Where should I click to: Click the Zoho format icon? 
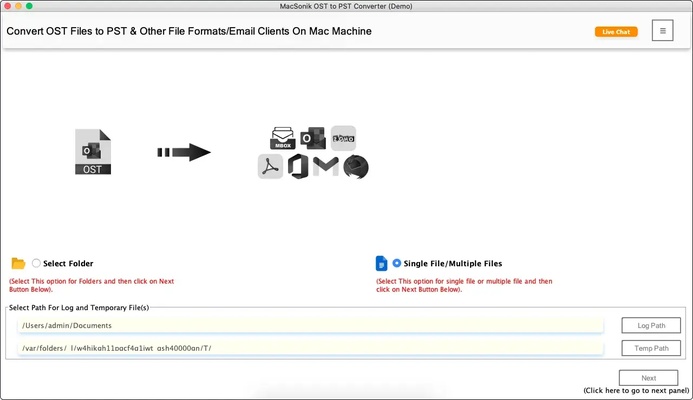(343, 138)
